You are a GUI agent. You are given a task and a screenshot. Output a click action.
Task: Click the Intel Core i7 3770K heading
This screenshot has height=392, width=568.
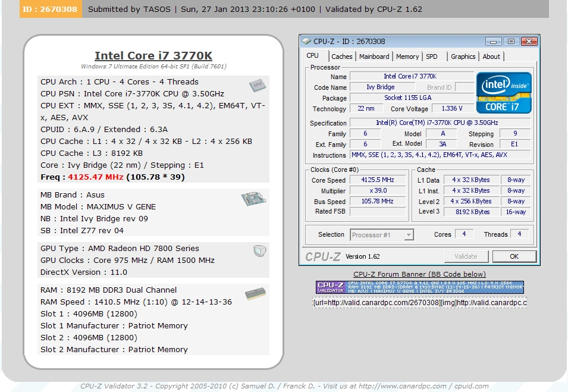coord(153,55)
